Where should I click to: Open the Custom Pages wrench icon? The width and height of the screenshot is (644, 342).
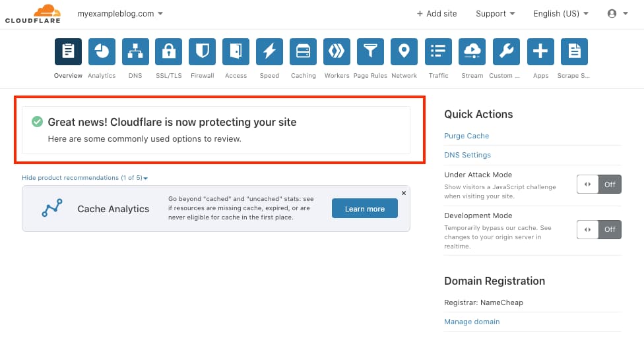506,51
